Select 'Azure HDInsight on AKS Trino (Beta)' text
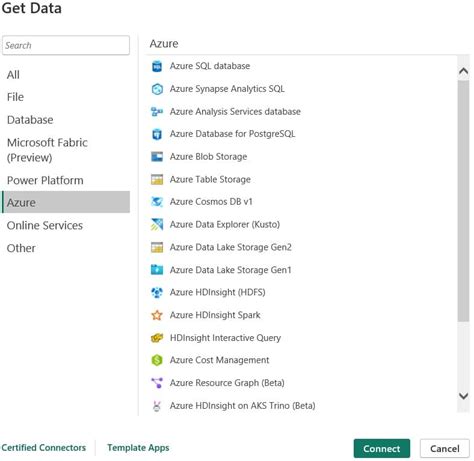474x461 pixels. tap(242, 406)
